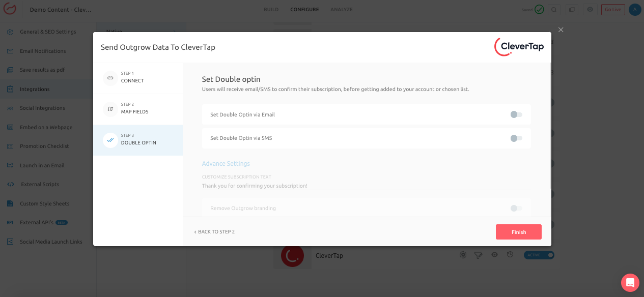Go BACK TO STEP 2
644x297 pixels.
tap(214, 232)
